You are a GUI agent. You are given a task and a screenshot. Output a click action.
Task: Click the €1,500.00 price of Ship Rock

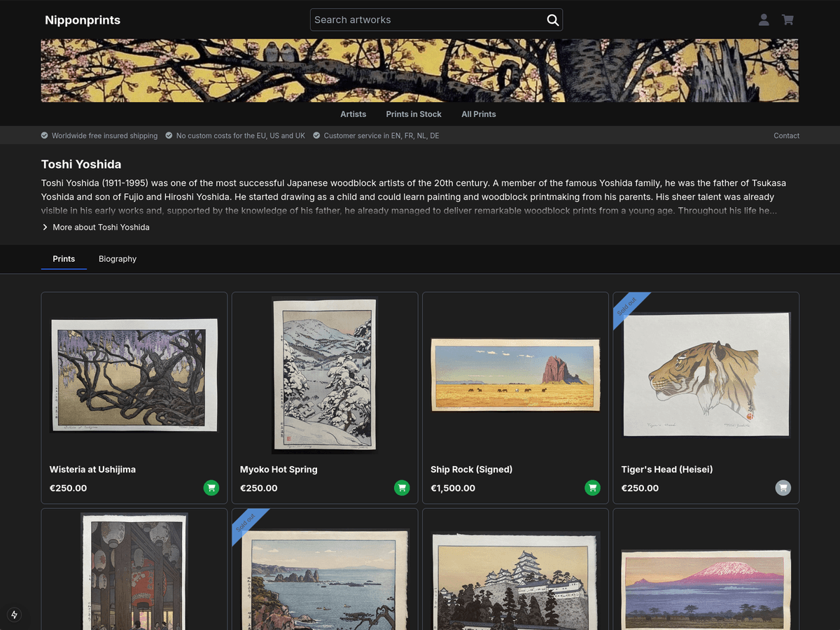(453, 489)
